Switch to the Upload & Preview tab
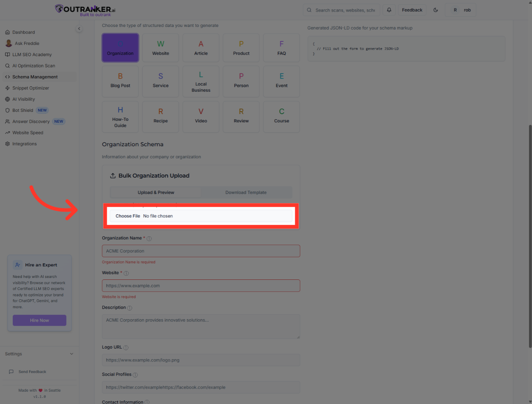Screen dimensions: 532x404 coord(156,192)
